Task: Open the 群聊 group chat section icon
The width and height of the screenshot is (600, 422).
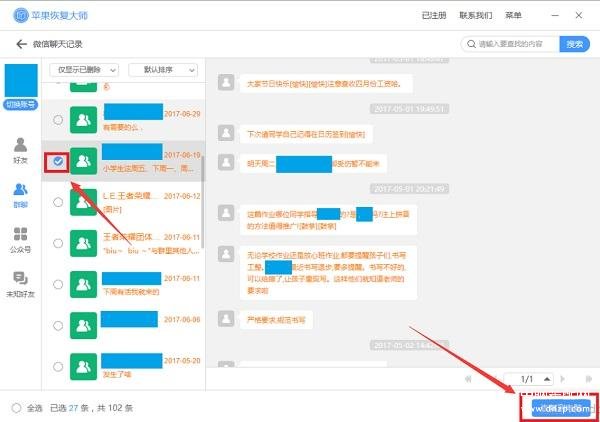Action: click(x=20, y=190)
